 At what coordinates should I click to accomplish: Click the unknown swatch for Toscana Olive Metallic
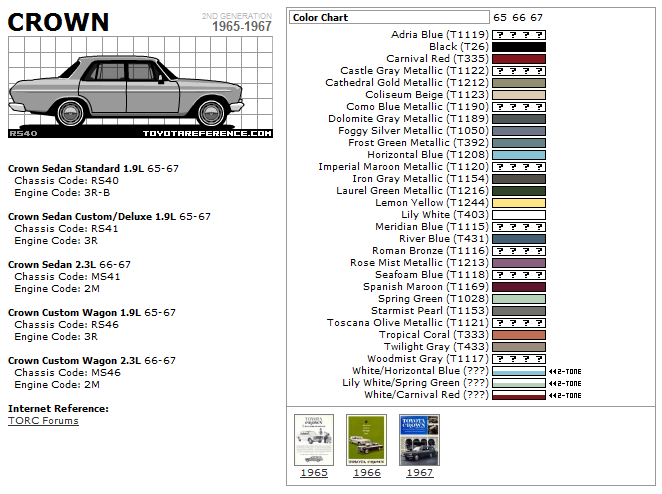519,323
